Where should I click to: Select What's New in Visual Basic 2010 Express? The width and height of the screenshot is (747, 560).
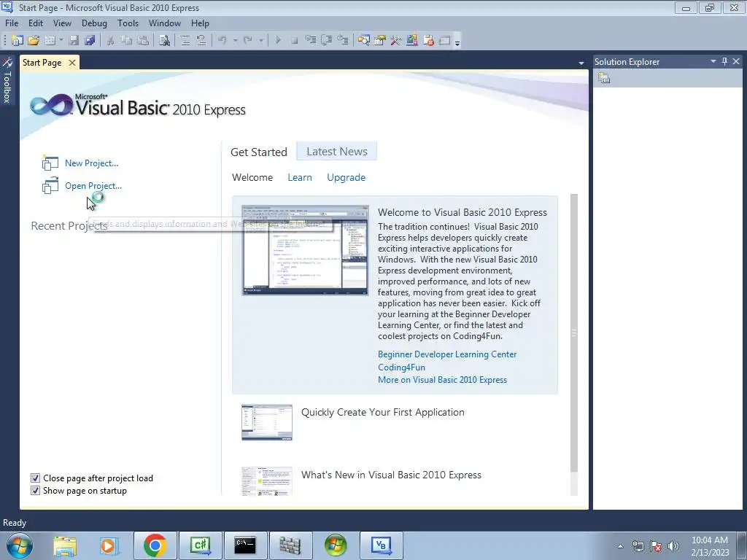(391, 475)
